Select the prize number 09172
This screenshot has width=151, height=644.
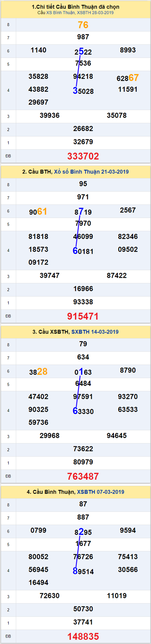point(38,262)
